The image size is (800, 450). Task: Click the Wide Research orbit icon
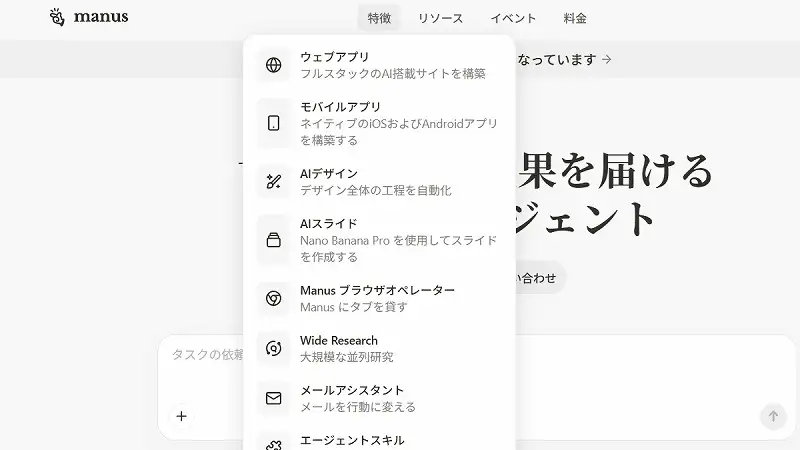click(x=273, y=348)
